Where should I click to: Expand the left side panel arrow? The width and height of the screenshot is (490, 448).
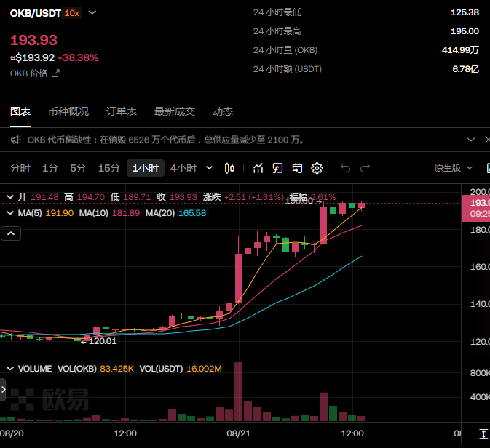pos(3,390)
